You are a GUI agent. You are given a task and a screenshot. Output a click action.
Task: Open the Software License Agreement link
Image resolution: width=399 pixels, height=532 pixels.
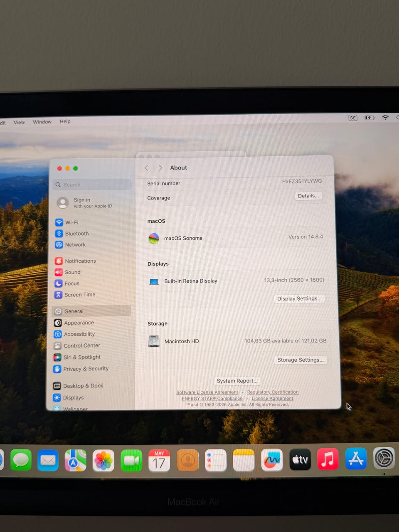(x=207, y=392)
